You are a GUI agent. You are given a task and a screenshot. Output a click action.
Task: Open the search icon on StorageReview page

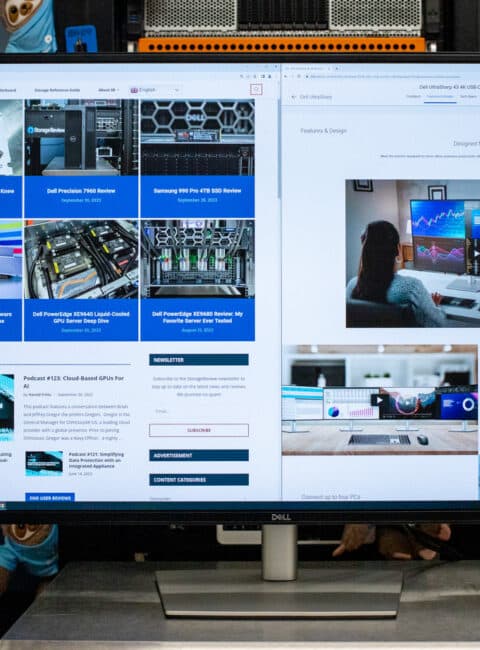point(256,89)
